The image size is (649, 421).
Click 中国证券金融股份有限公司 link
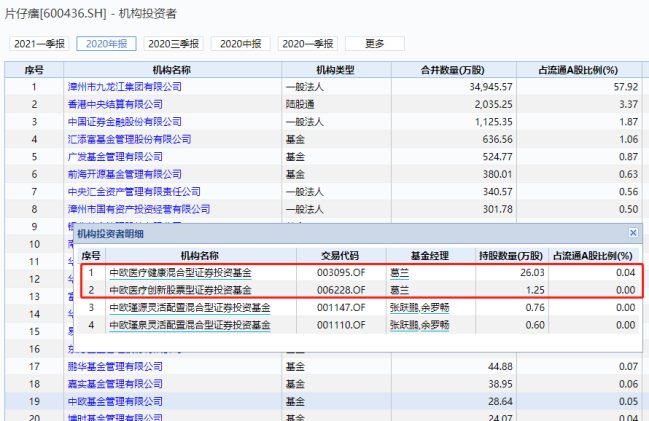click(124, 122)
